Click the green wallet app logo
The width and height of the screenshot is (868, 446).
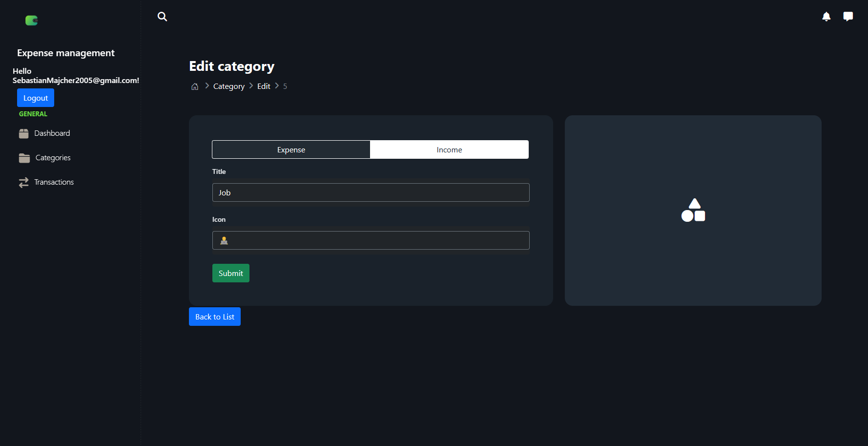32,20
